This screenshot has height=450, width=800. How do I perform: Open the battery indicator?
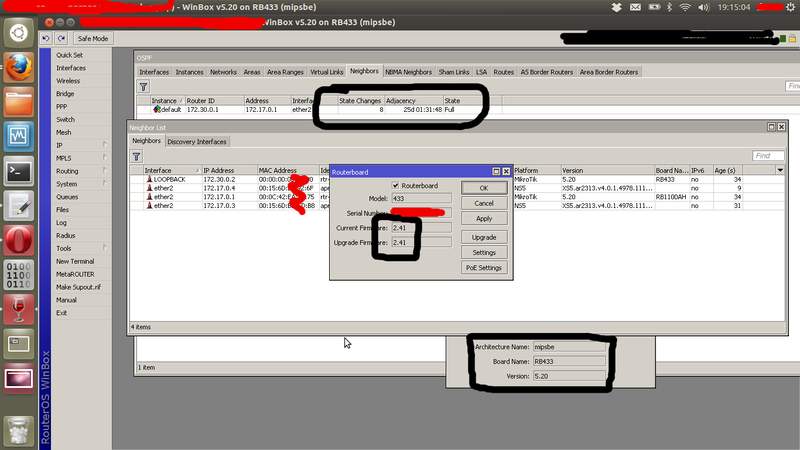(x=654, y=7)
